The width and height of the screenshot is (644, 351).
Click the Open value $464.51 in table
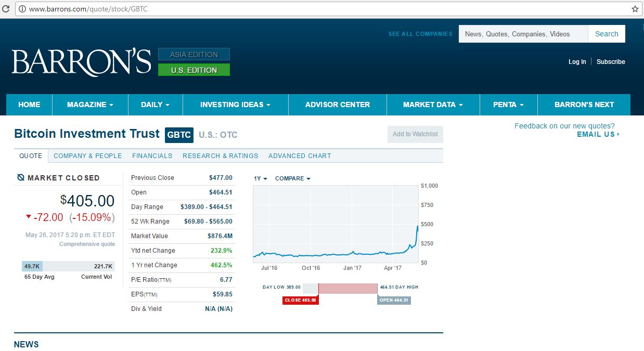click(221, 192)
